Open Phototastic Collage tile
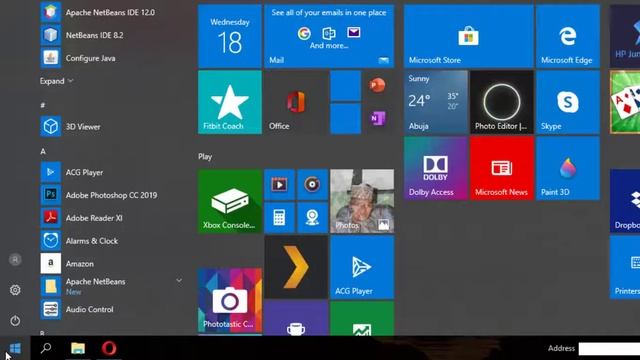This screenshot has height=360, width=640. [x=230, y=300]
